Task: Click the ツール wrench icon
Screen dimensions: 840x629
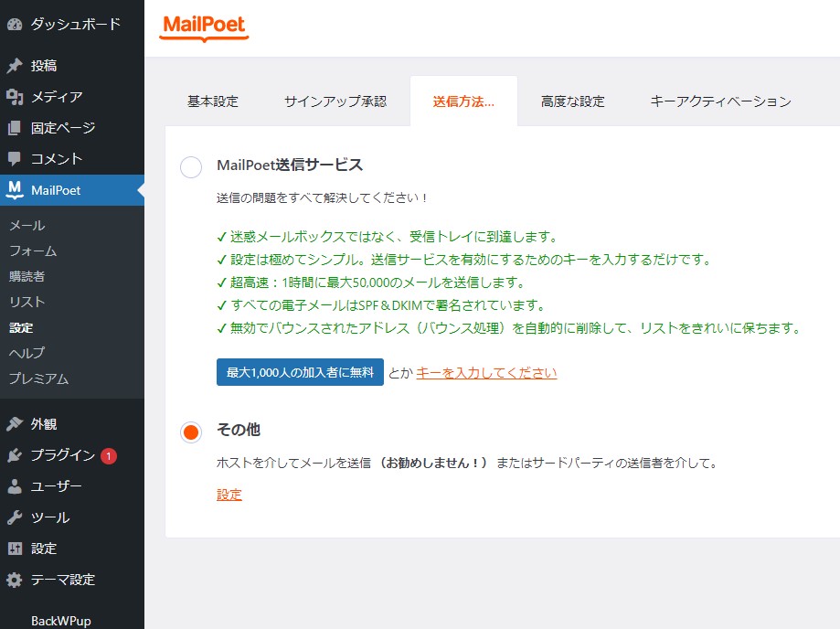Action: pyautogui.click(x=15, y=517)
